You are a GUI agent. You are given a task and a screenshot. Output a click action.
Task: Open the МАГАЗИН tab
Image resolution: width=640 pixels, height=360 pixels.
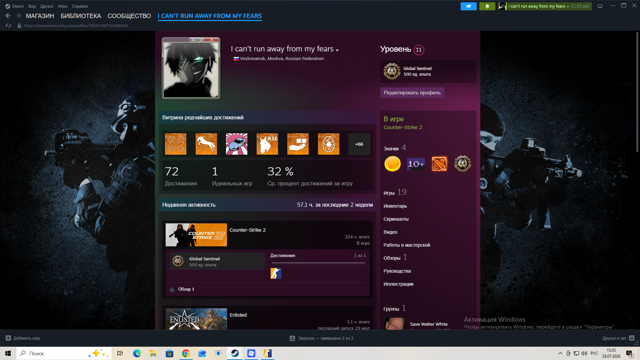point(40,16)
